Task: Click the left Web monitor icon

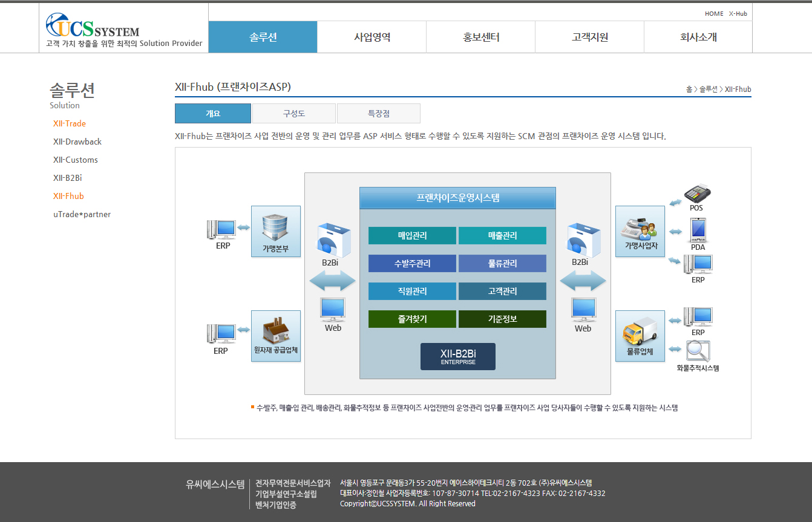Action: 333,310
